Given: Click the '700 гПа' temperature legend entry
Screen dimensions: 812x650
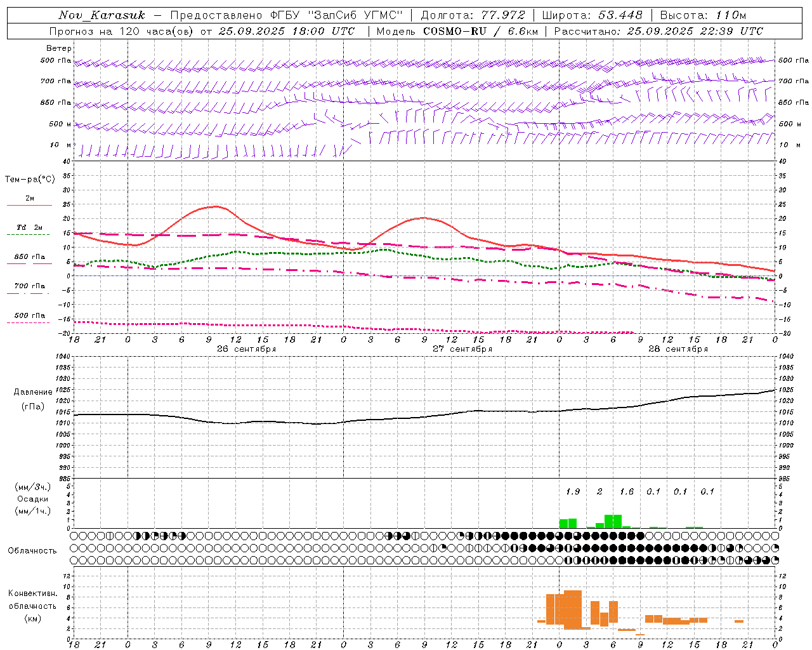Looking at the screenshot, I should click(30, 286).
